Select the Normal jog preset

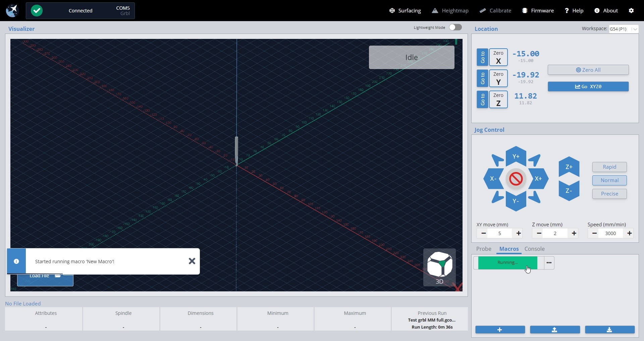pyautogui.click(x=609, y=180)
